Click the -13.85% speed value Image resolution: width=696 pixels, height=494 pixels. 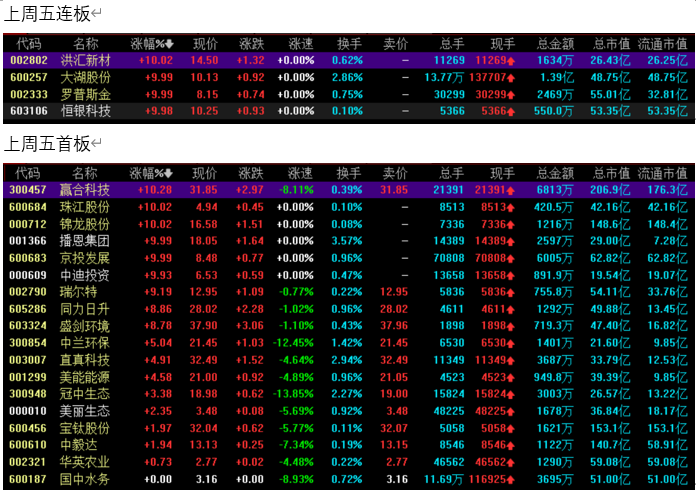(293, 394)
